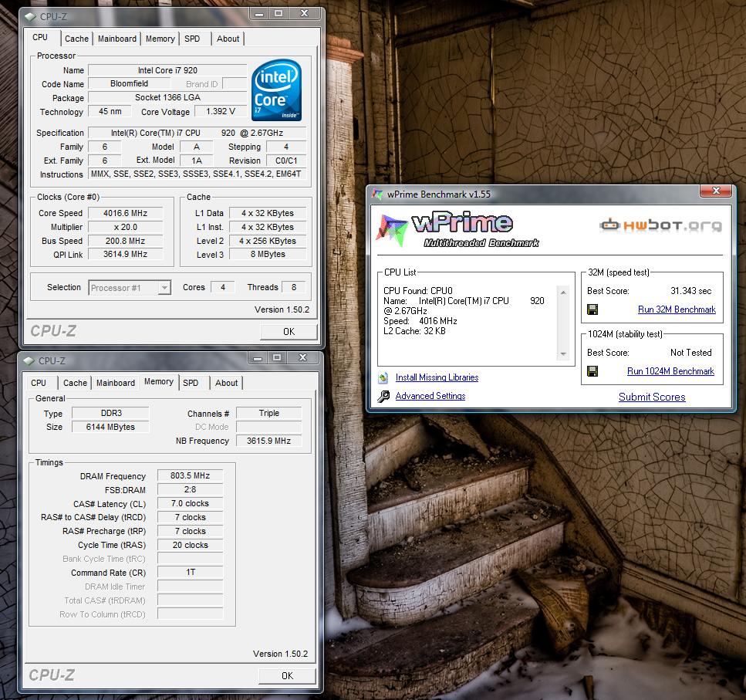The image size is (746, 700).
Task: Click the processor Name field Intel Core i7 920
Action: [167, 70]
